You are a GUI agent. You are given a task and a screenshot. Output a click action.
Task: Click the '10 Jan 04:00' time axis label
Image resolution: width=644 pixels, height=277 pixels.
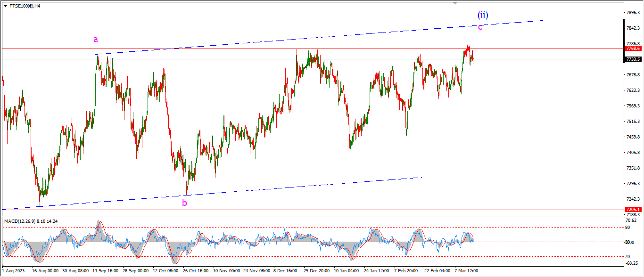point(346,271)
